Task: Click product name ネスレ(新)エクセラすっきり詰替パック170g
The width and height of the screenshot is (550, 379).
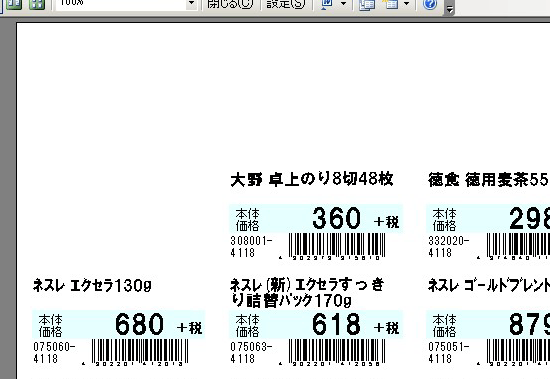Action: pyautogui.click(x=307, y=293)
